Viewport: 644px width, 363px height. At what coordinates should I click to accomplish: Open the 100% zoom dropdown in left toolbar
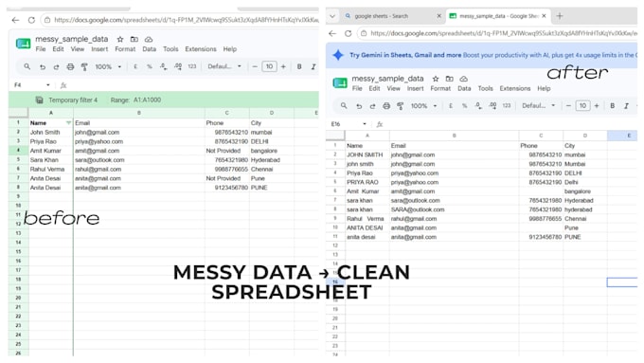click(x=108, y=66)
